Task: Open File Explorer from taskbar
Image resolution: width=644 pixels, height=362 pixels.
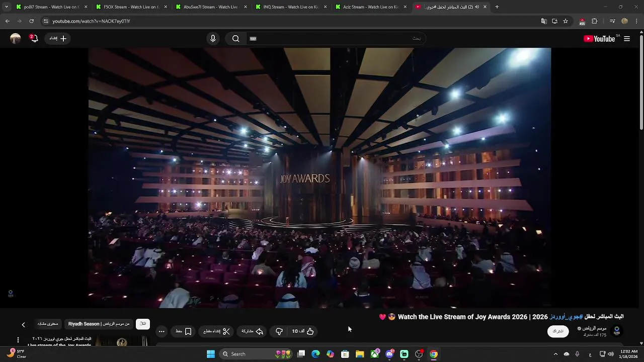Action: click(360, 354)
